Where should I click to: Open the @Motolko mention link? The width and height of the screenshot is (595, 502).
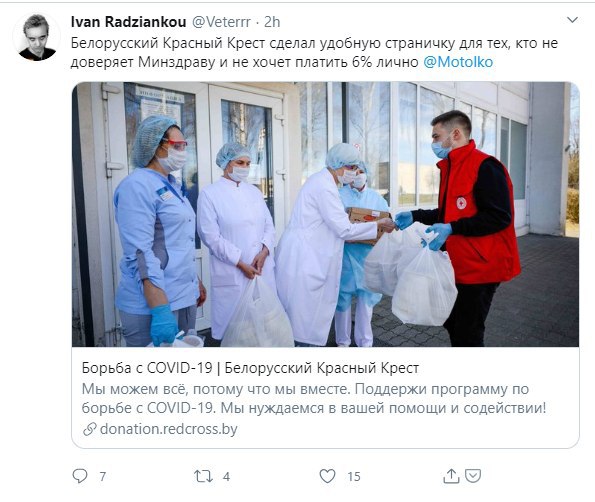[x=458, y=62]
